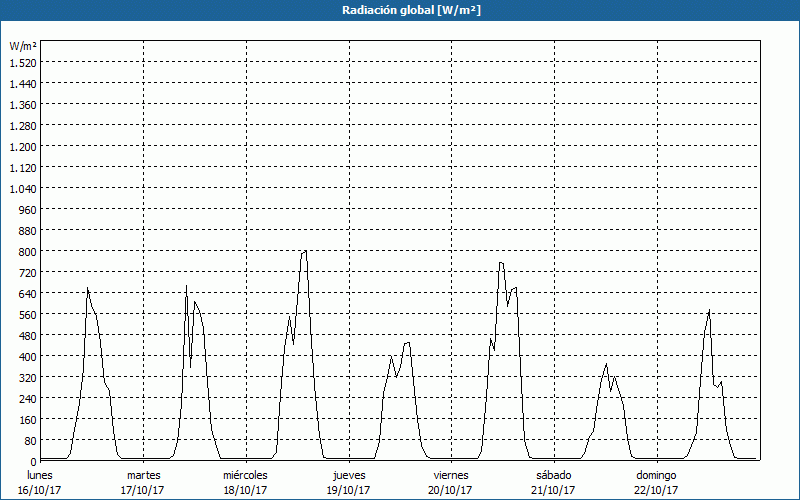This screenshot has height=500, width=800.
Task: Click the 22/10/17 date label
Action: coord(656,490)
